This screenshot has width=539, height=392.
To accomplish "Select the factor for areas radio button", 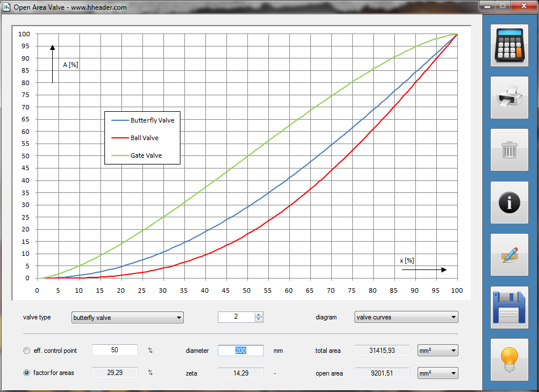I will [27, 373].
